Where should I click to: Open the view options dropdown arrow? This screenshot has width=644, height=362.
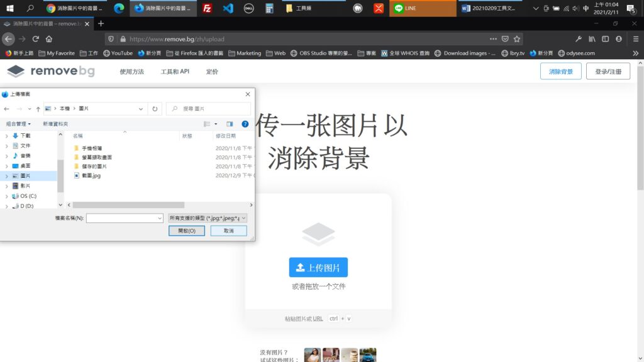216,124
